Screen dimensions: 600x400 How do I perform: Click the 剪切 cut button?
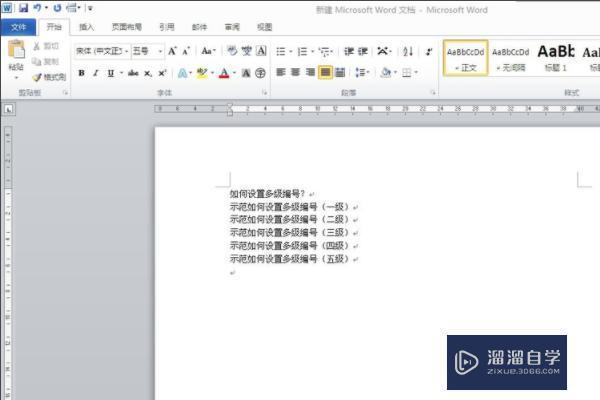[46, 46]
